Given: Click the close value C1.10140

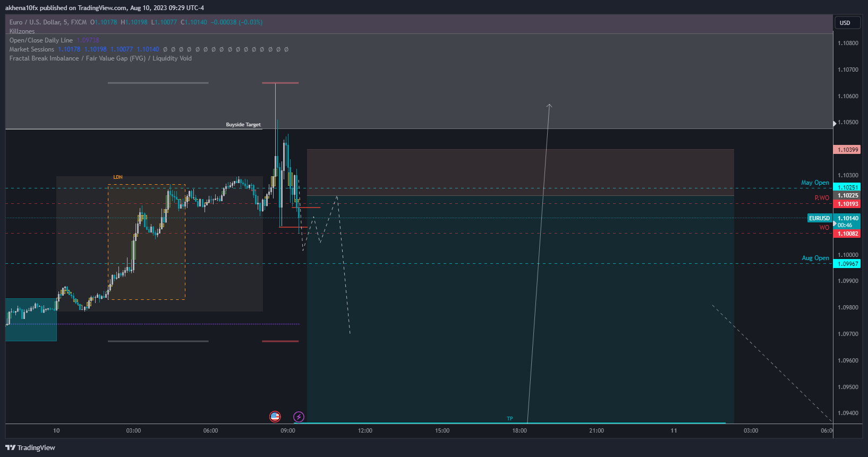Looking at the screenshot, I should (x=194, y=22).
